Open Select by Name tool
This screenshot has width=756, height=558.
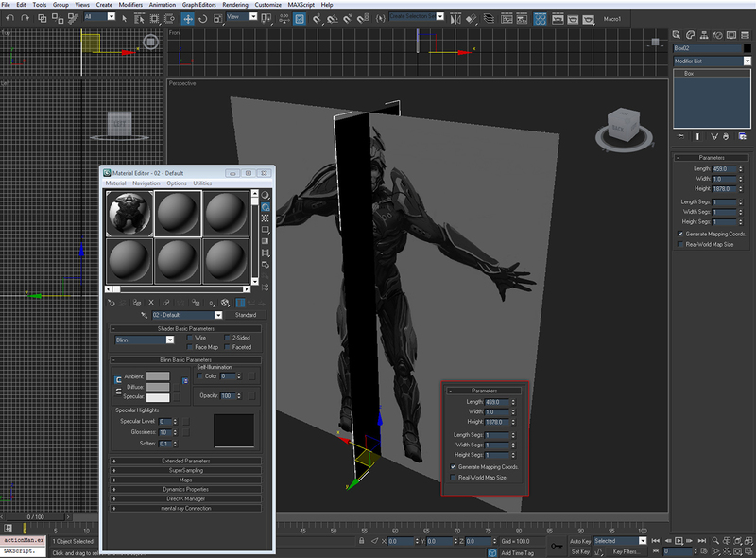tap(139, 18)
